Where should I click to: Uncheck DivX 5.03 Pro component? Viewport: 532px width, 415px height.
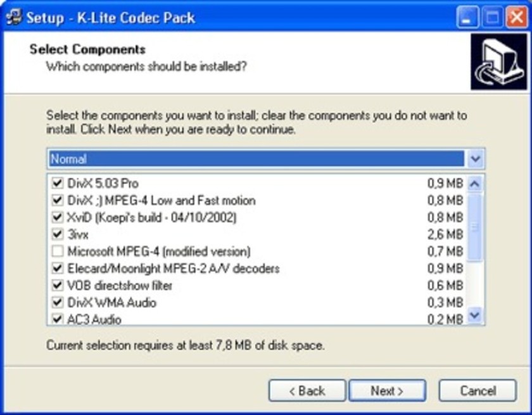(x=58, y=183)
